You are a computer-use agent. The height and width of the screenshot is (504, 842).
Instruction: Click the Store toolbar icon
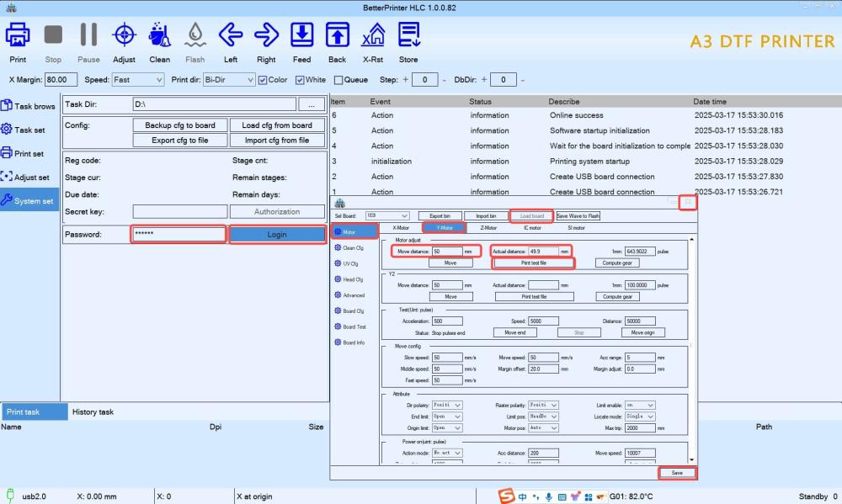(x=408, y=34)
